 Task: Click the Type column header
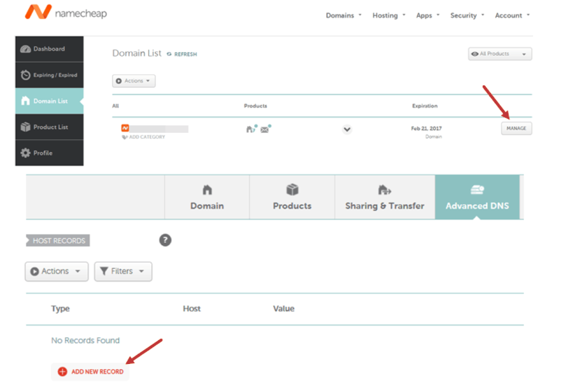(60, 309)
